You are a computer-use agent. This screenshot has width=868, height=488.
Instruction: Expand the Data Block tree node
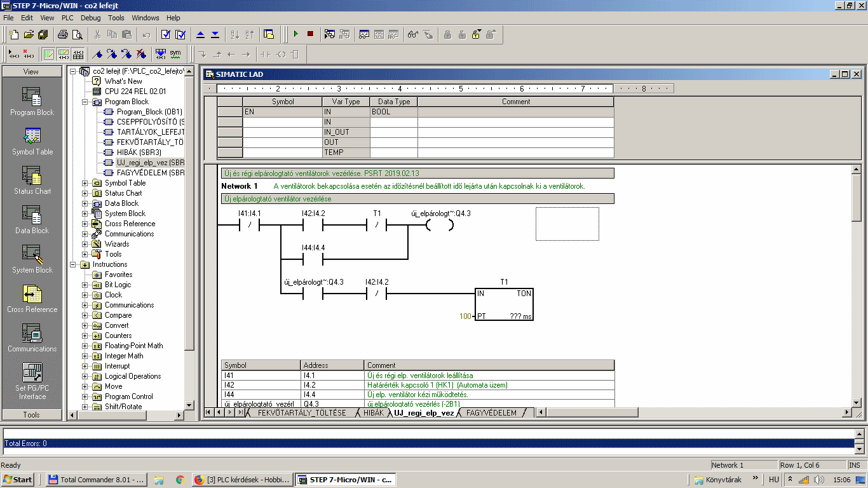tap(85, 203)
